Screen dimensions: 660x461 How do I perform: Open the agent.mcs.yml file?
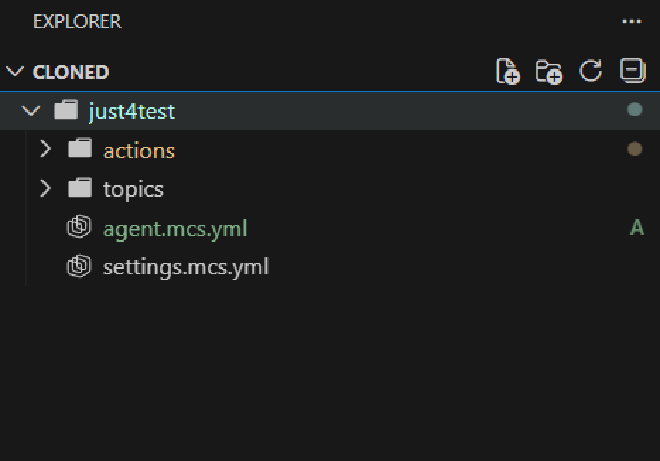click(175, 228)
